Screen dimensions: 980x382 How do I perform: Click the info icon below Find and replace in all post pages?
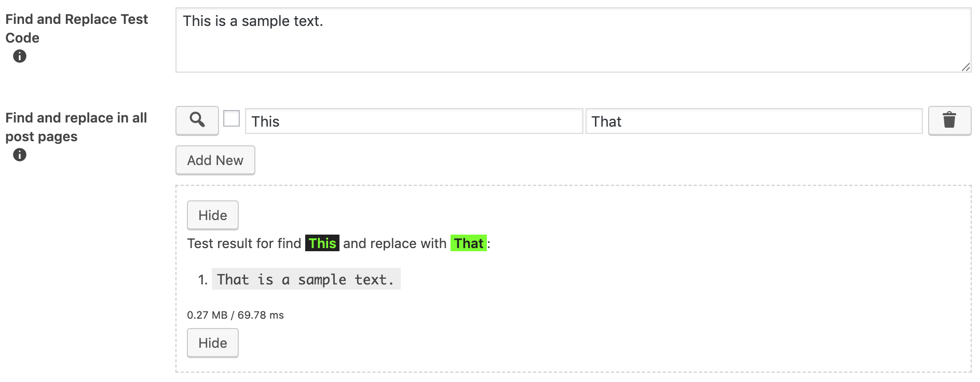tap(19, 154)
